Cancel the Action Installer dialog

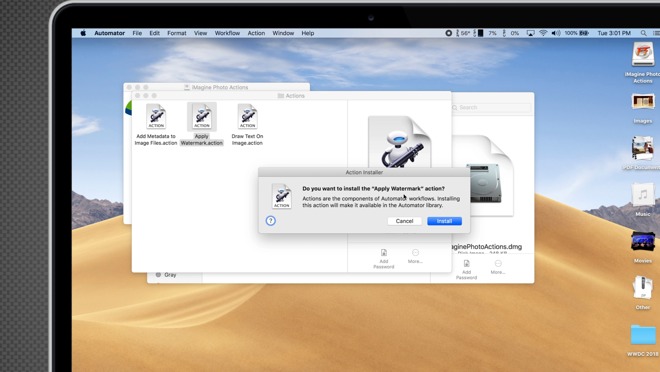pos(404,221)
